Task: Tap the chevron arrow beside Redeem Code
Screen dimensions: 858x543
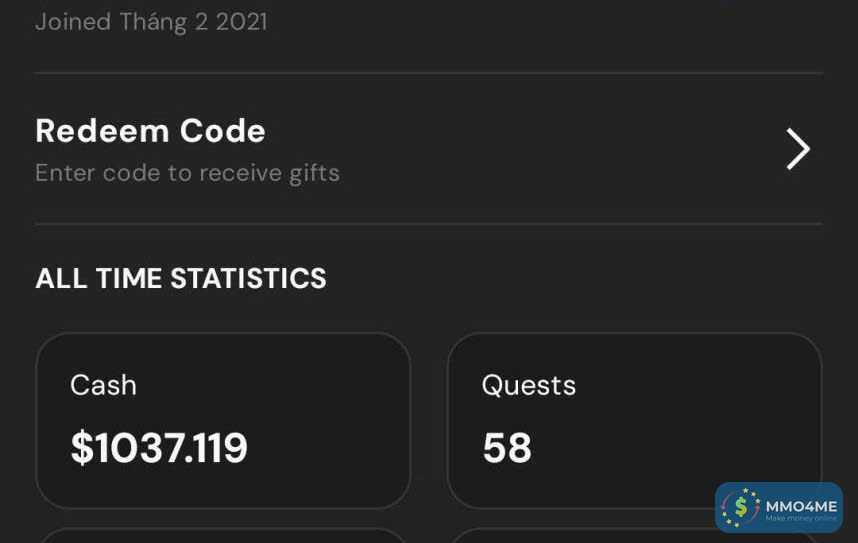Action: [x=797, y=149]
